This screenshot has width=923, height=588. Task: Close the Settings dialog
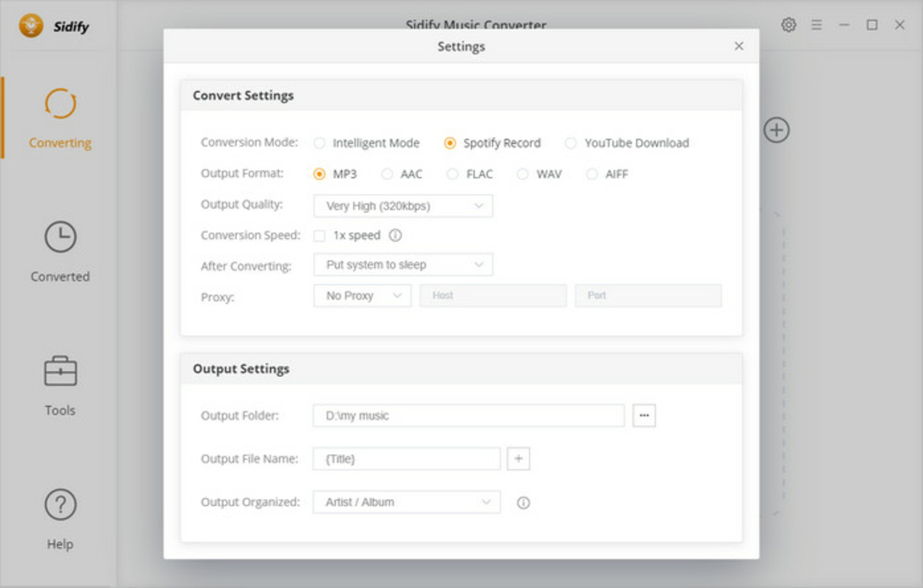pos(739,46)
